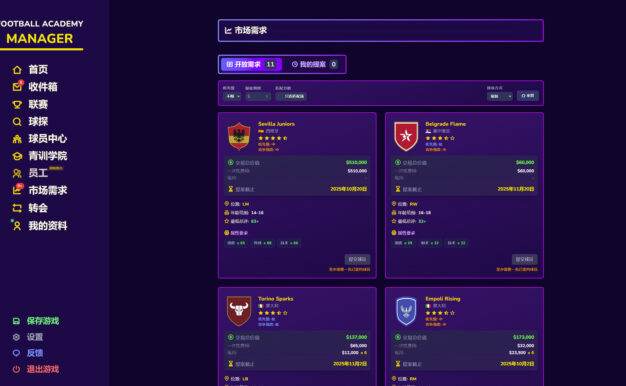The height and width of the screenshot is (386, 626).
Task: Click the Empoli Rising club name
Action: pos(443,299)
